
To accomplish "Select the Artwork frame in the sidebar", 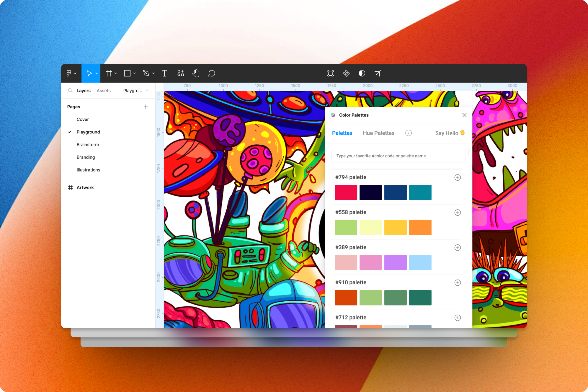I will click(85, 187).
